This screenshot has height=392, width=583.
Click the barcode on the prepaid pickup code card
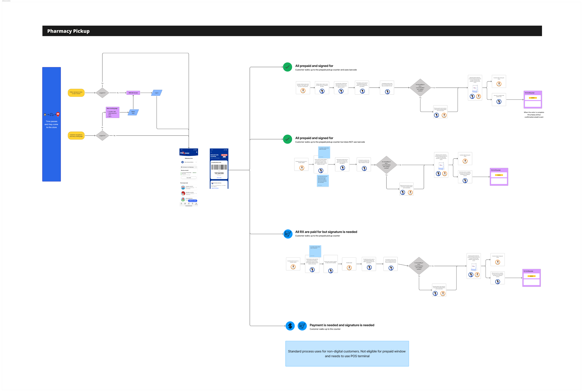tap(219, 167)
